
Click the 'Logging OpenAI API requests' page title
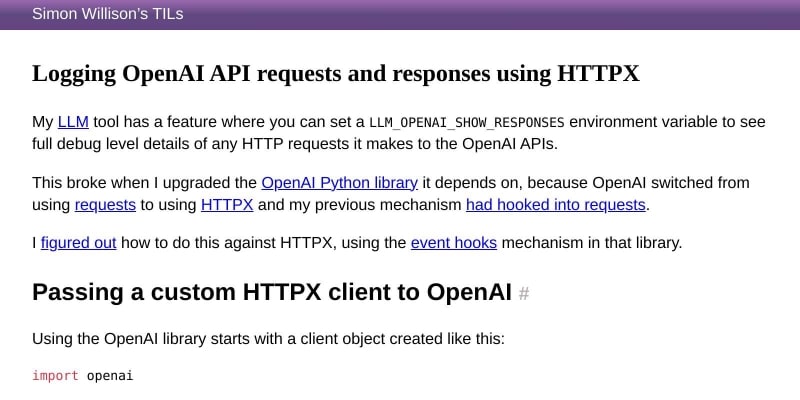336,73
